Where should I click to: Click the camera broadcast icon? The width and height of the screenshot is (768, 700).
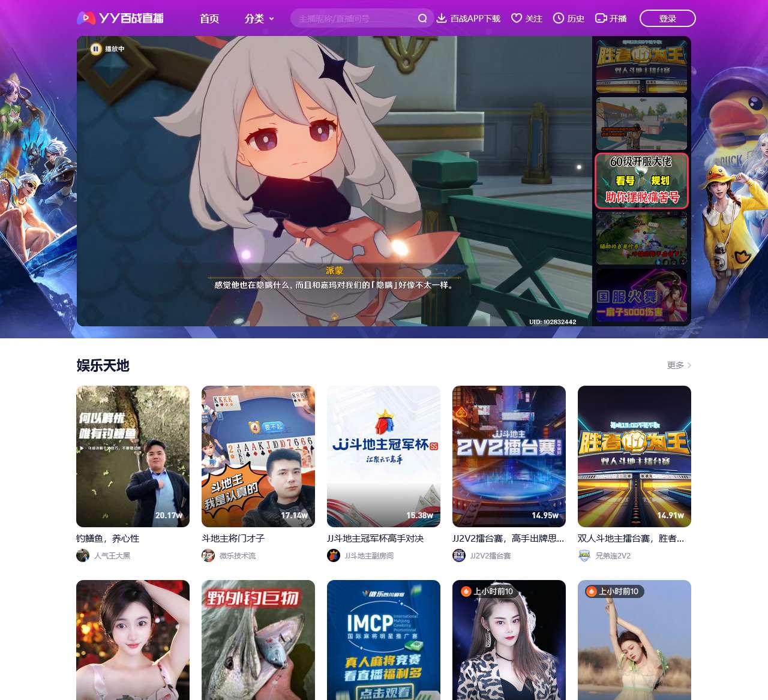601,19
